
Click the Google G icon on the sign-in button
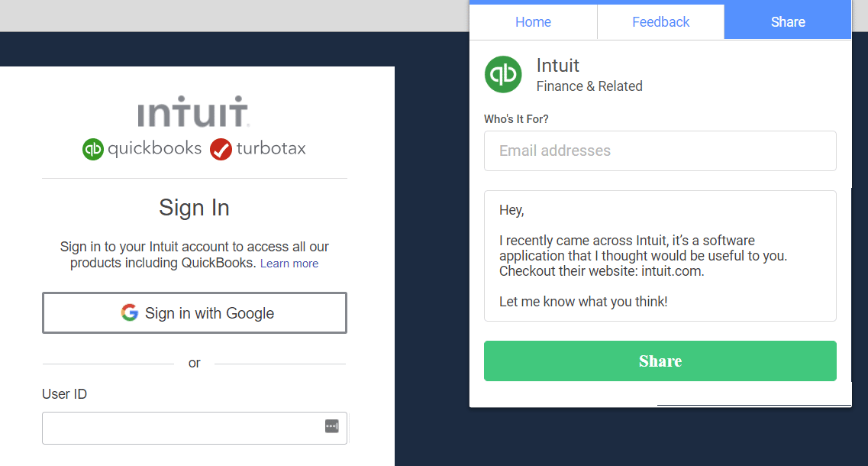coord(129,312)
